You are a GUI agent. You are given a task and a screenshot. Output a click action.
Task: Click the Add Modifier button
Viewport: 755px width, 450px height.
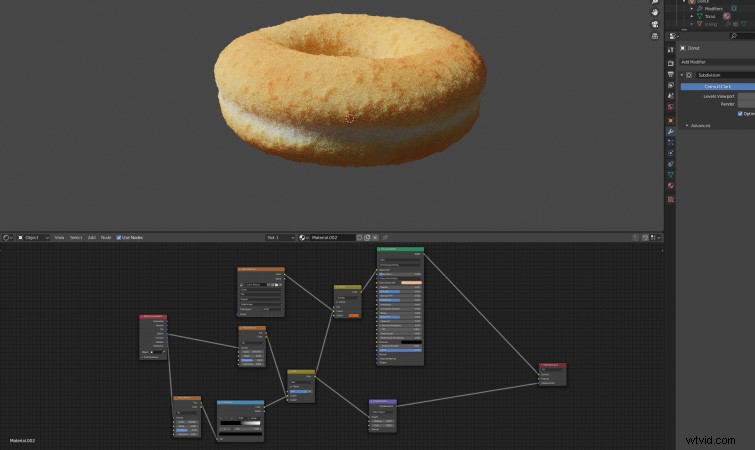[717, 62]
